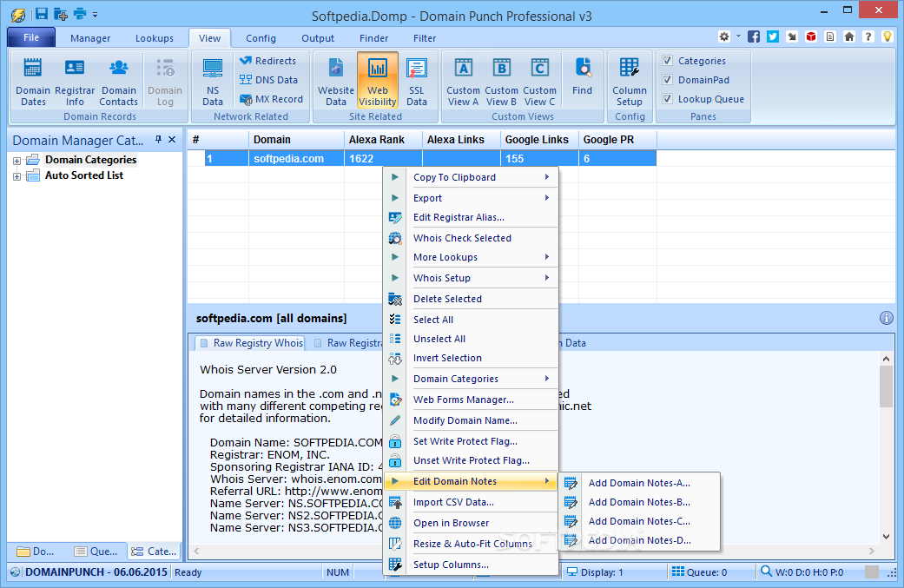The width and height of the screenshot is (904, 588).
Task: Toggle the Lookup Queue pane checkbox
Action: 667,98
